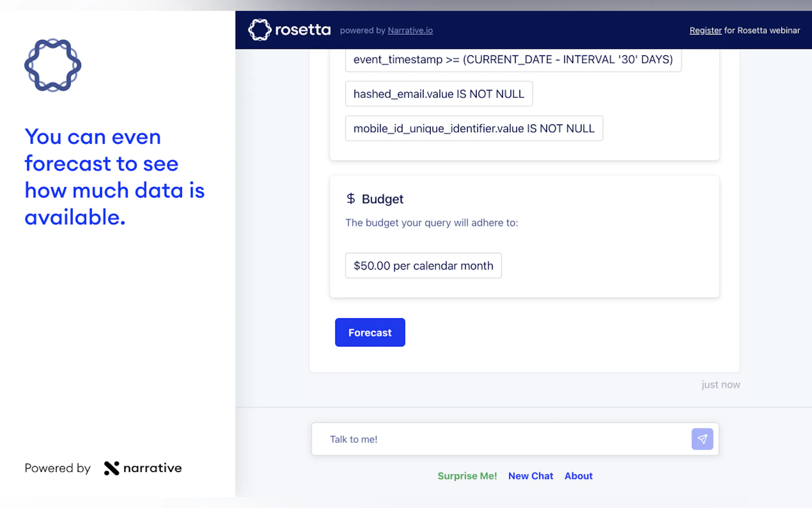Viewport: 812px width, 508px height.
Task: Select hashed_email.value IS NOT NULL chip
Action: [x=438, y=94]
